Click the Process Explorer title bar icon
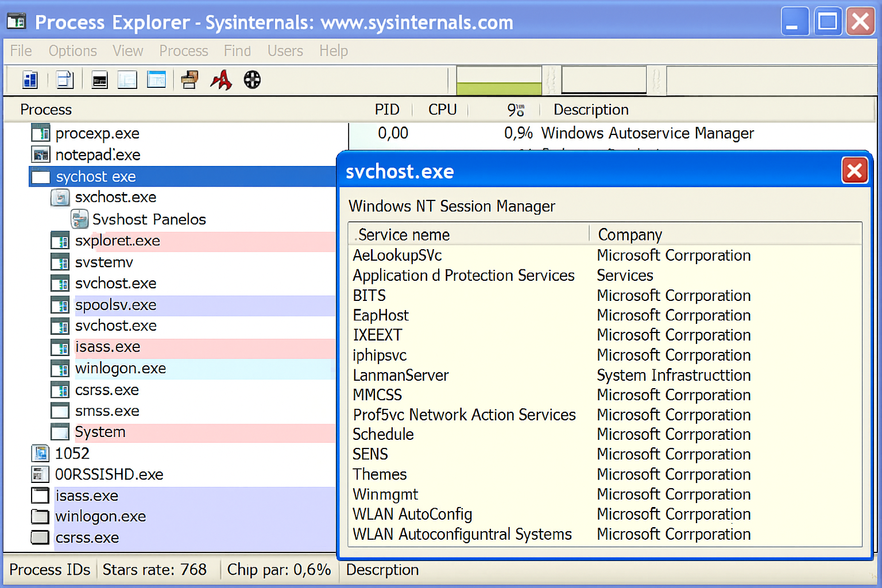 click(16, 22)
